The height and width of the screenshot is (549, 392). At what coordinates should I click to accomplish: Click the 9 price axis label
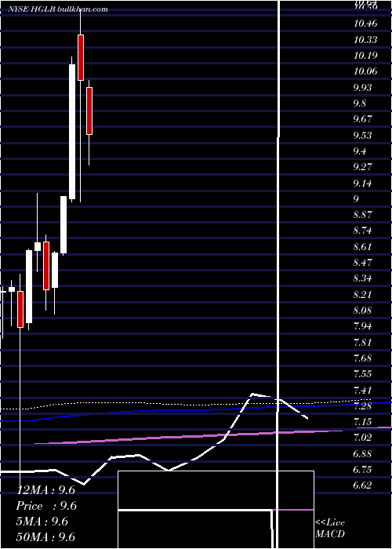click(356, 199)
